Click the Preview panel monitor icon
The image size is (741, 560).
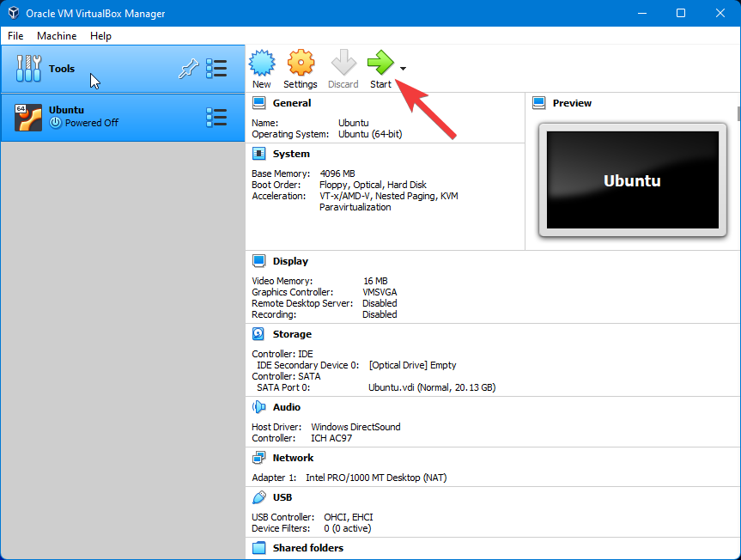[x=538, y=103]
